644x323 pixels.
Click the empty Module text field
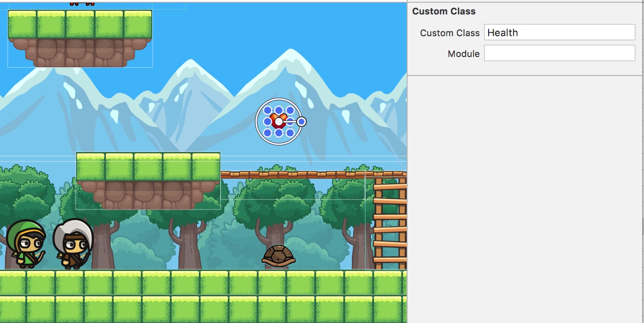coord(559,53)
